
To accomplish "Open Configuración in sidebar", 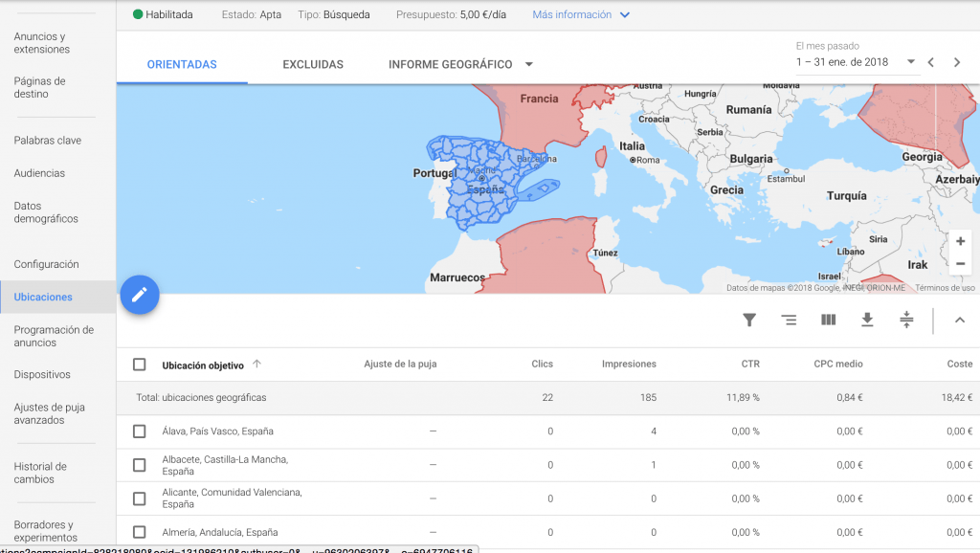I will [x=46, y=264].
